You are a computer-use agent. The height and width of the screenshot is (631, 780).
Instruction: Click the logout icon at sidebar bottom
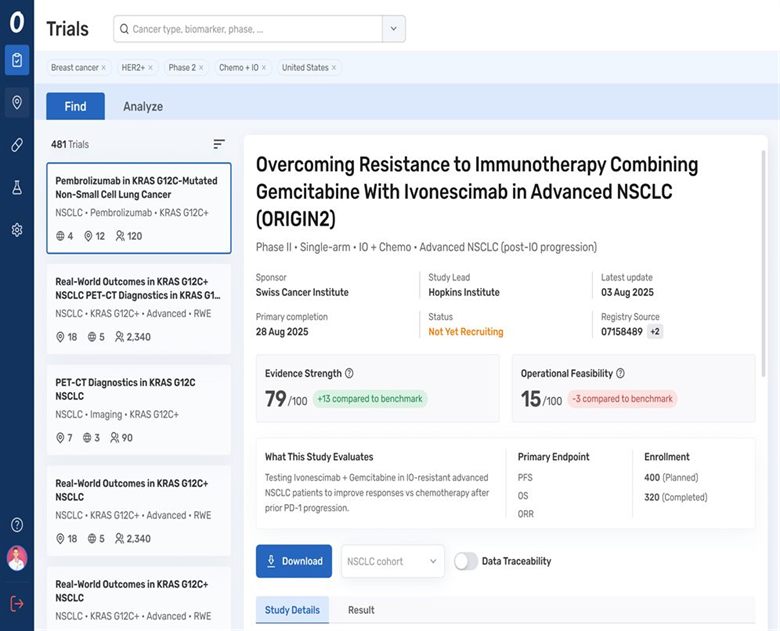click(16, 603)
